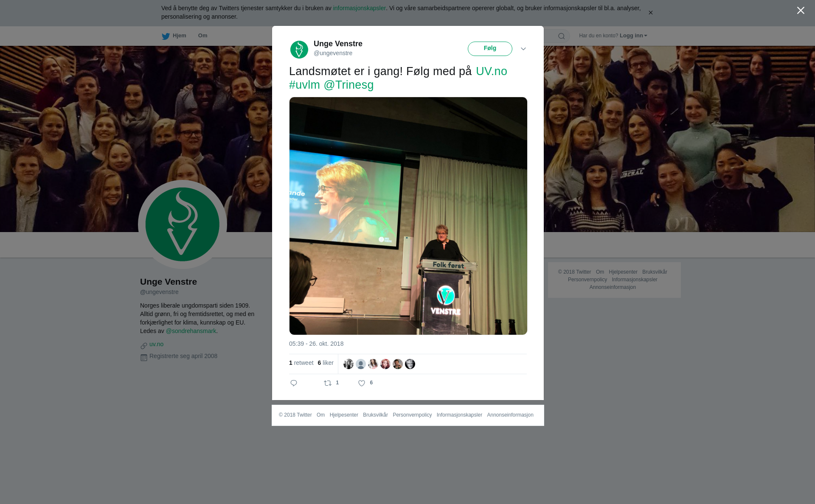The image size is (815, 504).
Task: Open the Logg inn dropdown
Action: point(633,36)
